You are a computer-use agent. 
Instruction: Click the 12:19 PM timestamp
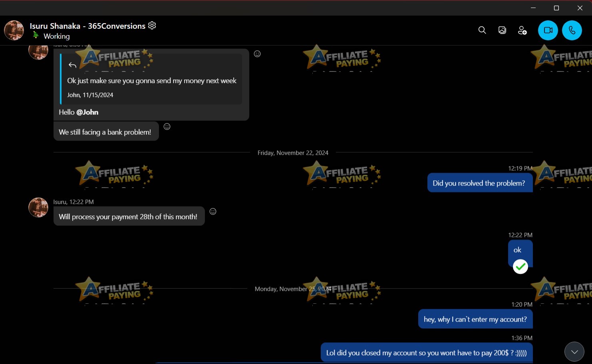point(520,168)
